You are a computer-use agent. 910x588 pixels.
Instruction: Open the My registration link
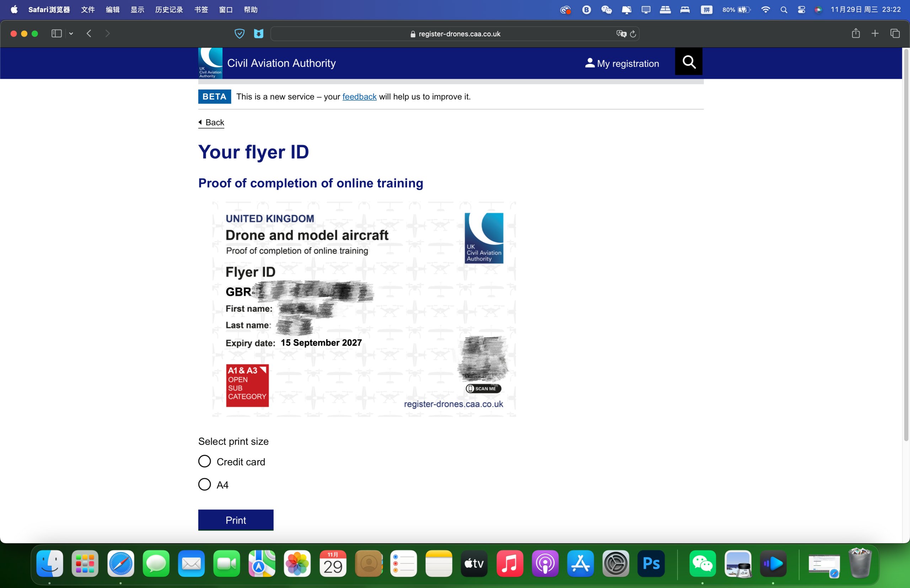point(622,63)
